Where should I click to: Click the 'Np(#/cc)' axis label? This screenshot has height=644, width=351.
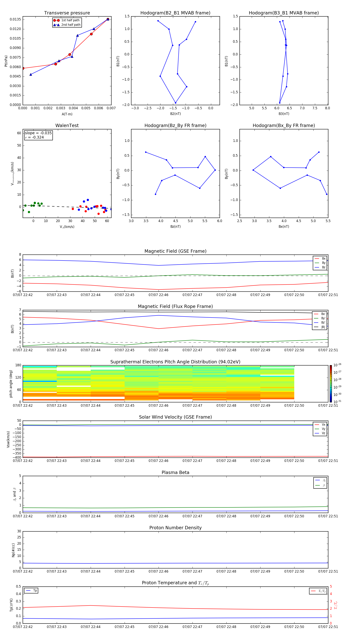click(13, 550)
